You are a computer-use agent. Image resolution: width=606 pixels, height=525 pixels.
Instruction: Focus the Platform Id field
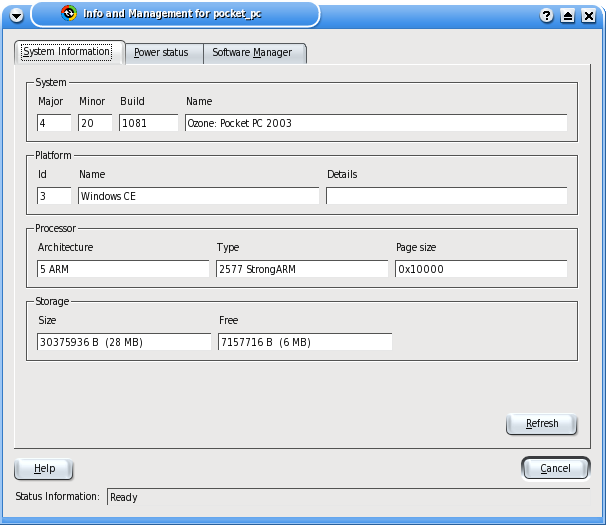[54, 196]
